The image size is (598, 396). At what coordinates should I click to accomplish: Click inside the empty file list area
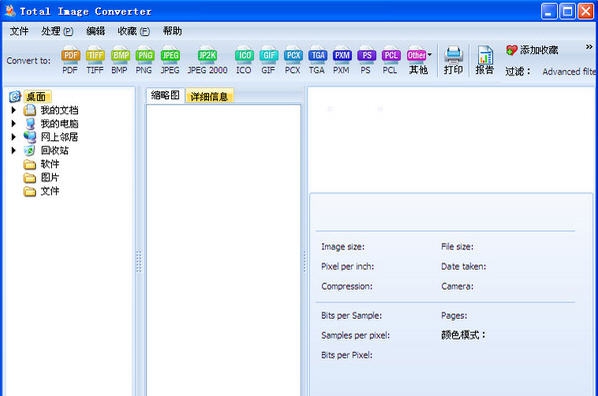point(223,250)
